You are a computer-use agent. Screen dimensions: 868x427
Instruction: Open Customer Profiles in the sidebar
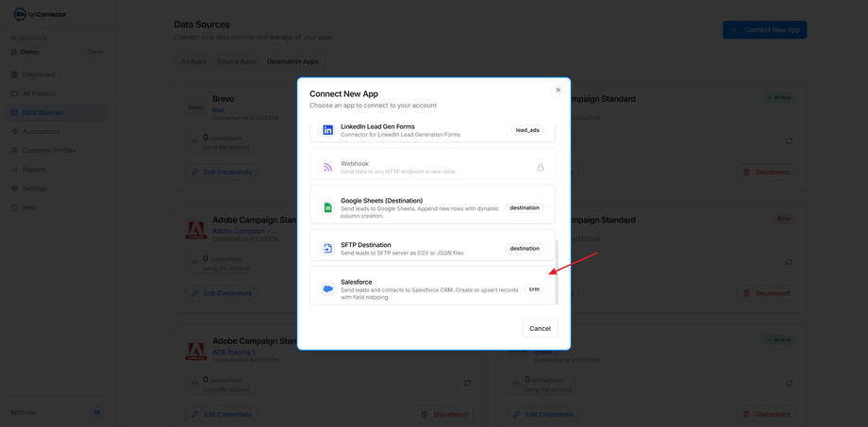click(x=58, y=151)
